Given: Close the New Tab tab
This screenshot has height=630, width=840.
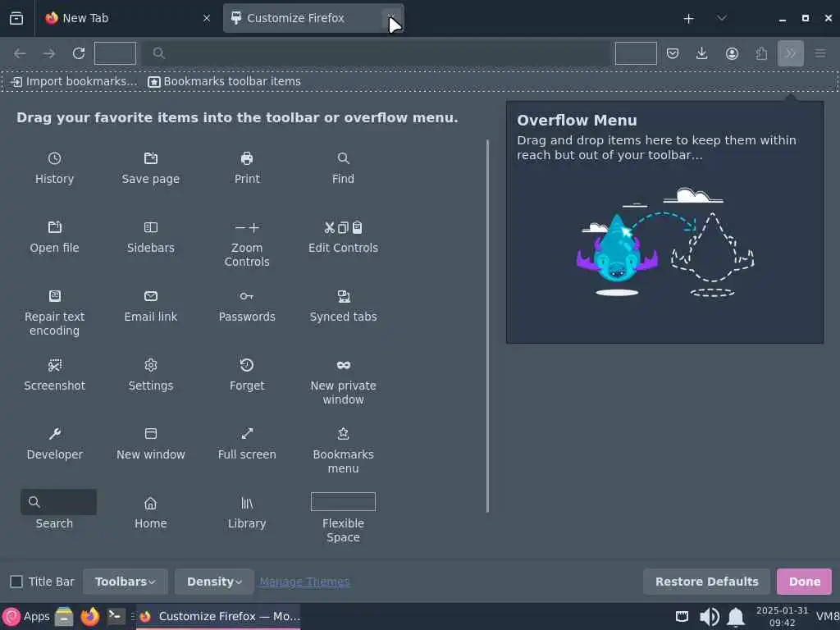Looking at the screenshot, I should 207,18.
